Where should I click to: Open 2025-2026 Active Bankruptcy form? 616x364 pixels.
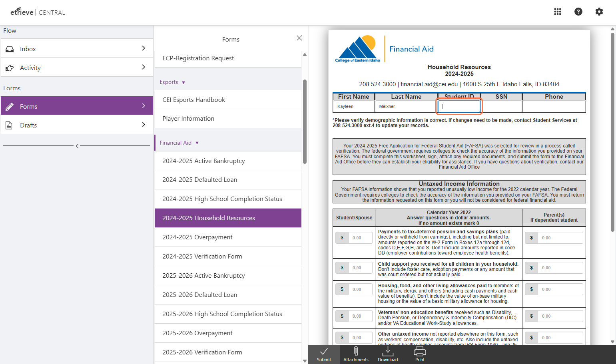(228, 276)
